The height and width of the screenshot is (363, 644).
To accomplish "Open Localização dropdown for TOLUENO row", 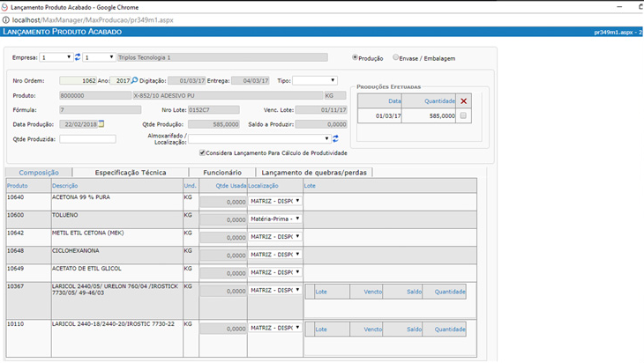I will 274,218.
